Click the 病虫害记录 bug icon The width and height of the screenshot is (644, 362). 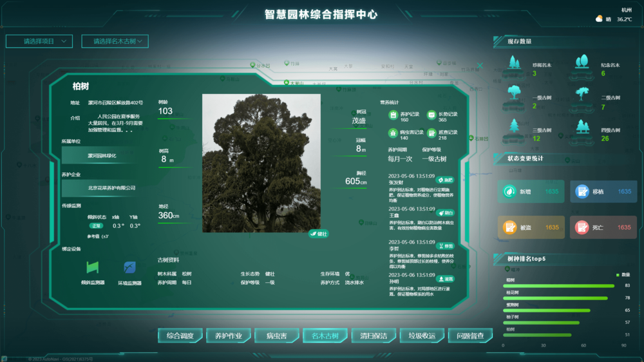393,133
